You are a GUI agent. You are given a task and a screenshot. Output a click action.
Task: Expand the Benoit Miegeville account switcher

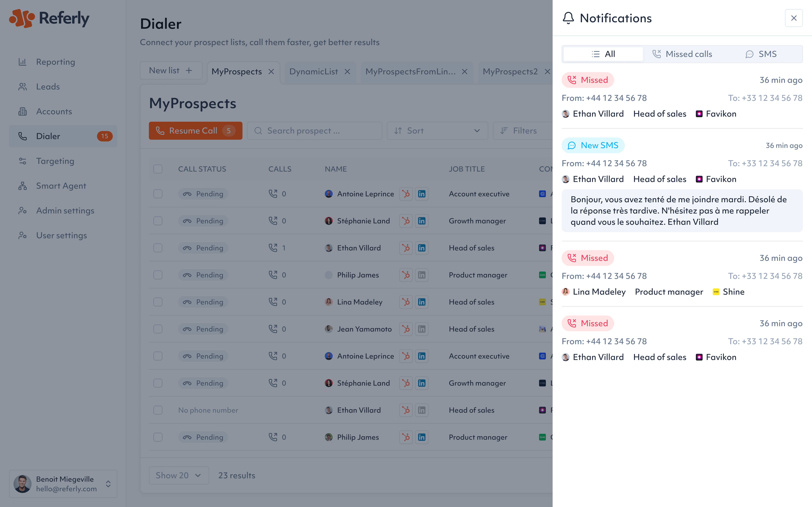[x=108, y=484]
